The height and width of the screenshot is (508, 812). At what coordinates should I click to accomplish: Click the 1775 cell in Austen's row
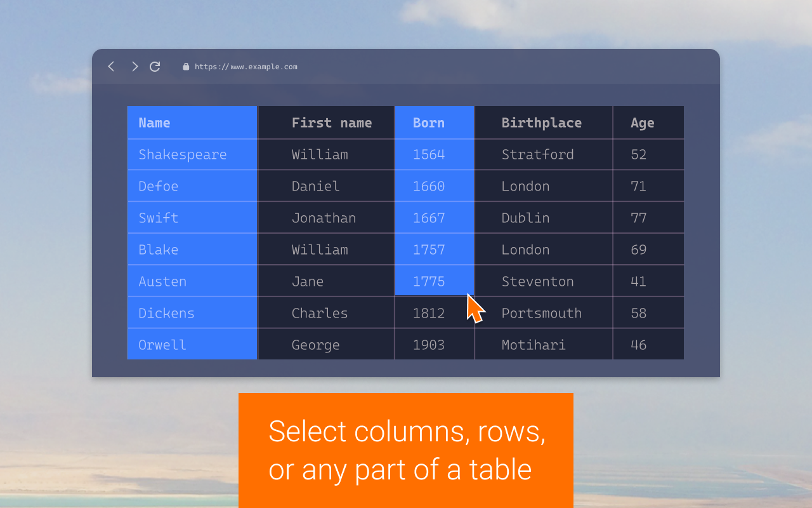tap(435, 281)
